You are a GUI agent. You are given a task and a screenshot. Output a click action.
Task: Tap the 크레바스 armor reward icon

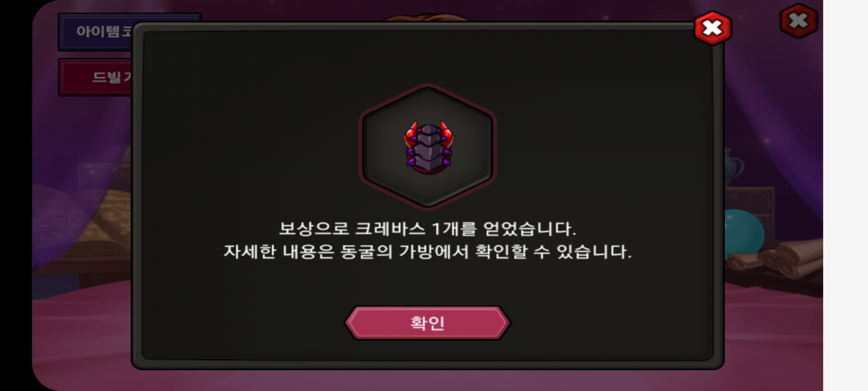[x=429, y=148]
